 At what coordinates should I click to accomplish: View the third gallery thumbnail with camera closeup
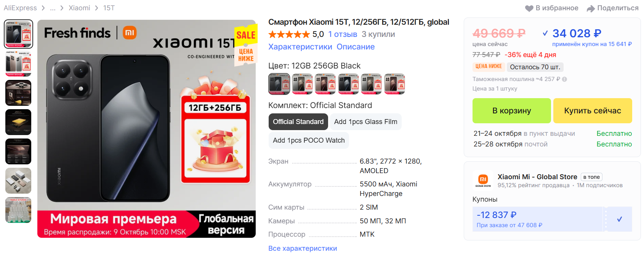click(18, 93)
